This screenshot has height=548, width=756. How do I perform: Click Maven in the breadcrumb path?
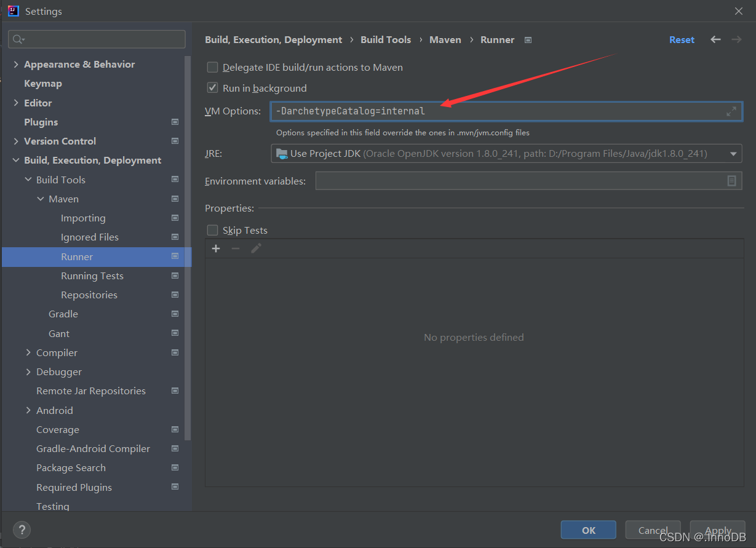445,39
